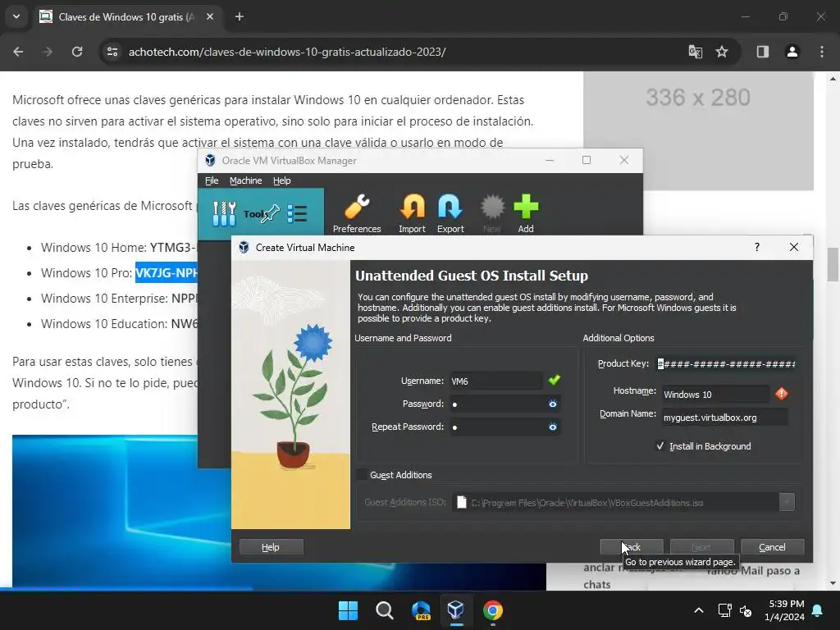Click the Product Key input field

[x=726, y=363]
